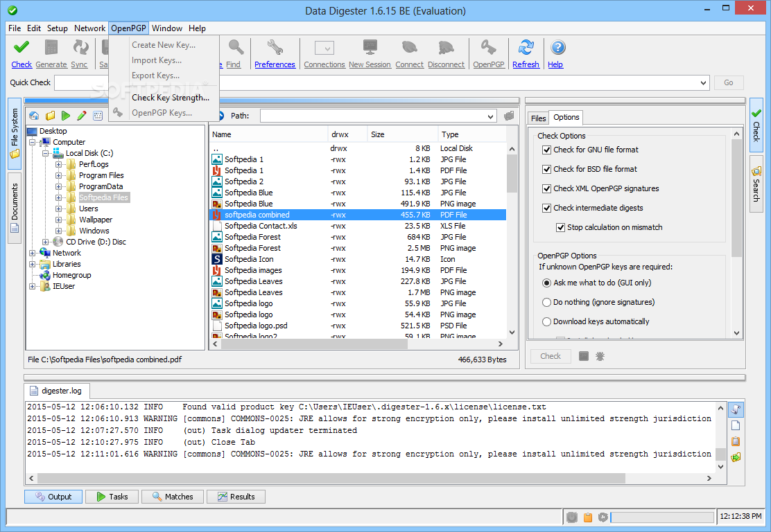Toggle Stop calculation on mismatch
The image size is (771, 532).
pos(560,227)
